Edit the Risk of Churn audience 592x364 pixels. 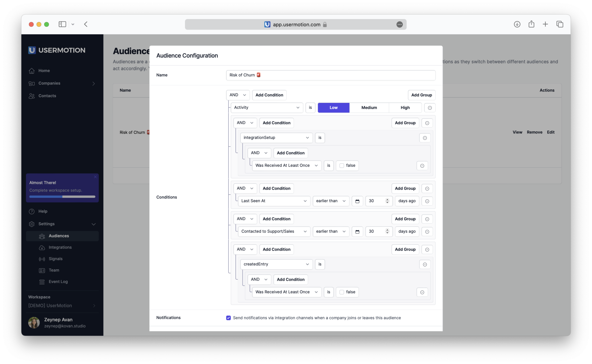click(x=551, y=132)
